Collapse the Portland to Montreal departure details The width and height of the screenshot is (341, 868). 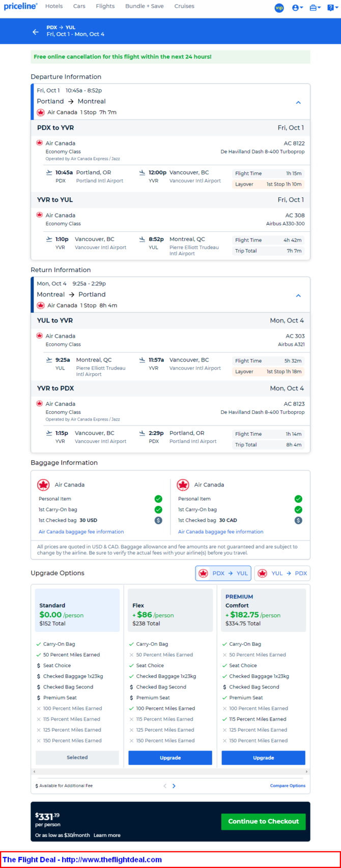tap(298, 102)
